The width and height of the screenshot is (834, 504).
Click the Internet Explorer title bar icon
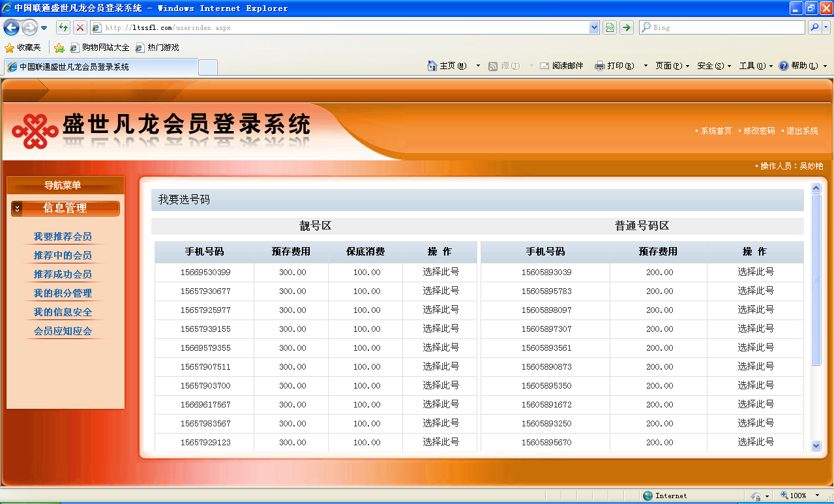coord(7,8)
